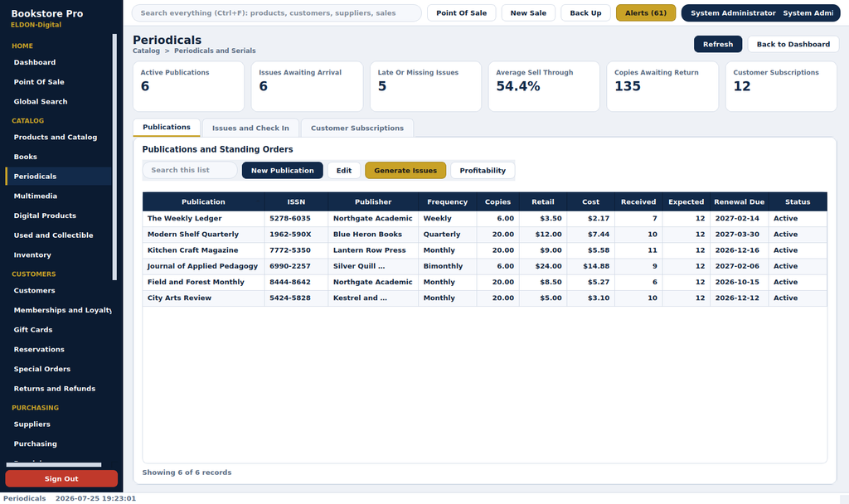Sort by the Renewal Due column header

(x=739, y=202)
